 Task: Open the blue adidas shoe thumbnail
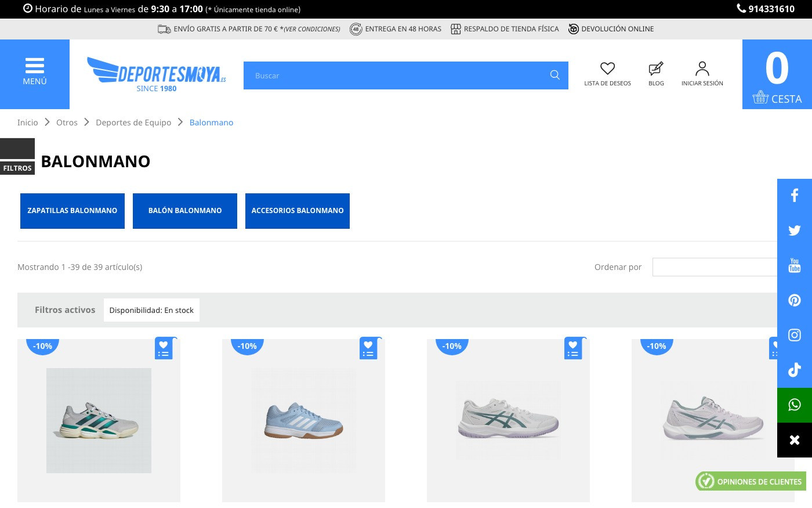tap(303, 420)
